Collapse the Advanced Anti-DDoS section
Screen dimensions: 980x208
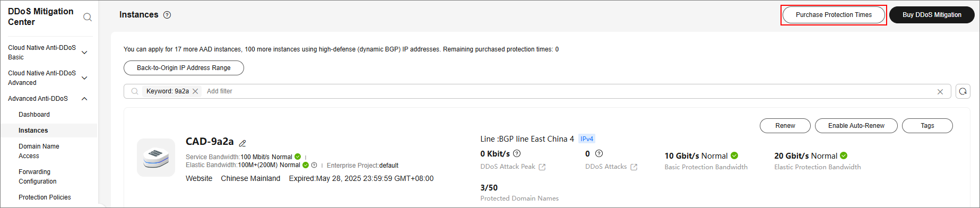84,99
